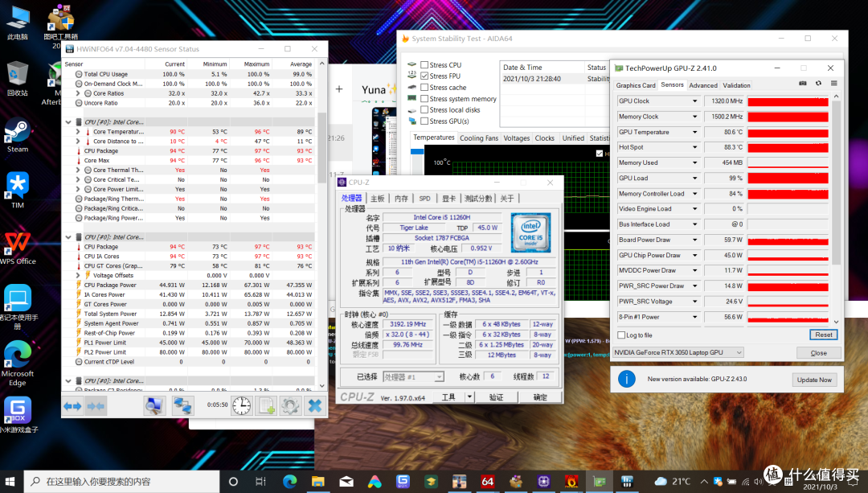This screenshot has width=868, height=493.
Task: Open HWiNFO settings gear icon
Action: click(290, 406)
